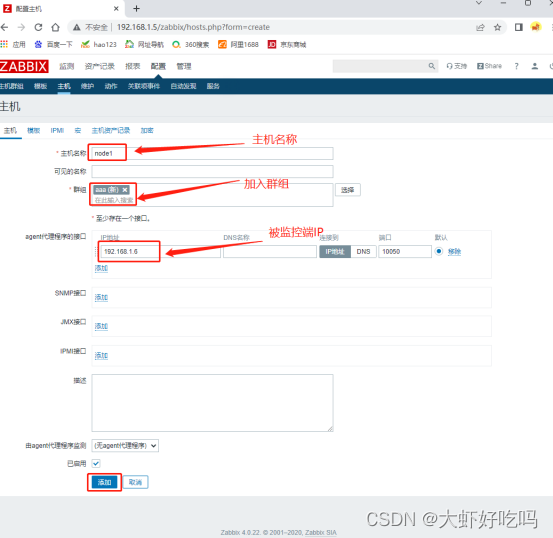Open the Zabbix help question mark
This screenshot has width=553, height=538.
pos(516,66)
